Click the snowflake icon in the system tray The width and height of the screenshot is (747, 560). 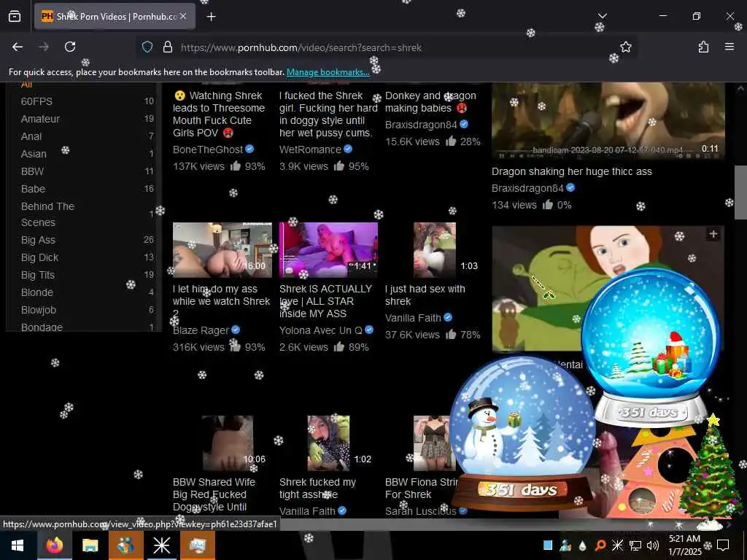[617, 545]
